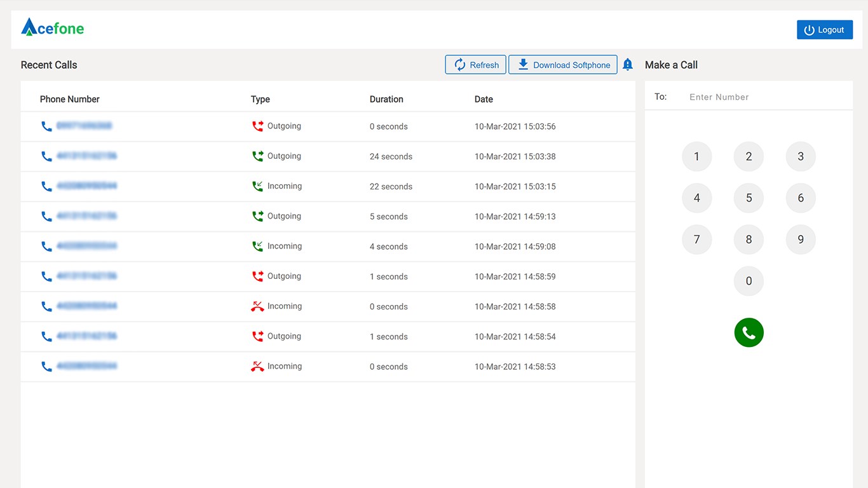The height and width of the screenshot is (488, 868).
Task: Click the Duration column header
Action: (x=386, y=99)
